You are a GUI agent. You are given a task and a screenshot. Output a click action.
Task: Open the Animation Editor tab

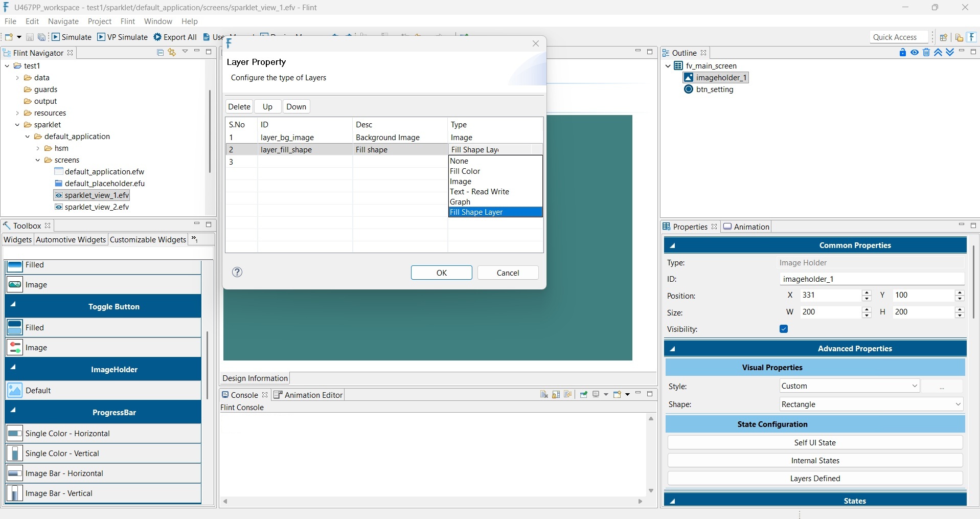click(x=308, y=395)
